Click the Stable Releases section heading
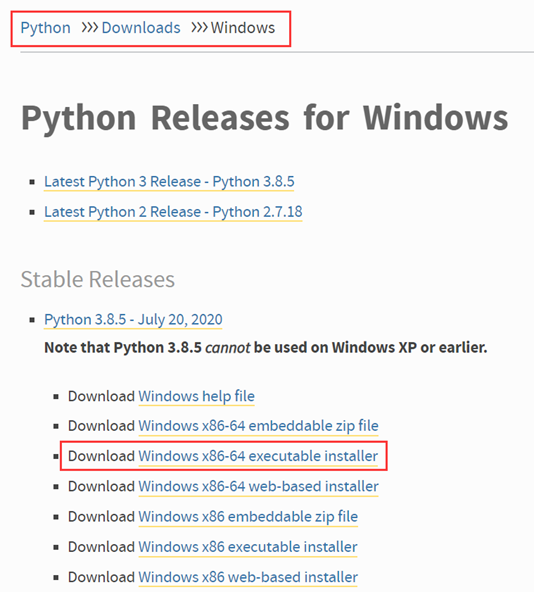This screenshot has height=592, width=534. pyautogui.click(x=98, y=279)
